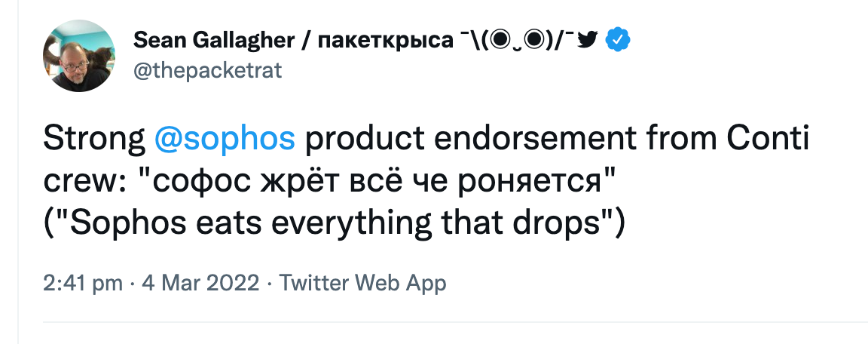Viewport: 868px width, 344px height.
Task: Click the 2:41 pm timestamp
Action: pos(83,283)
